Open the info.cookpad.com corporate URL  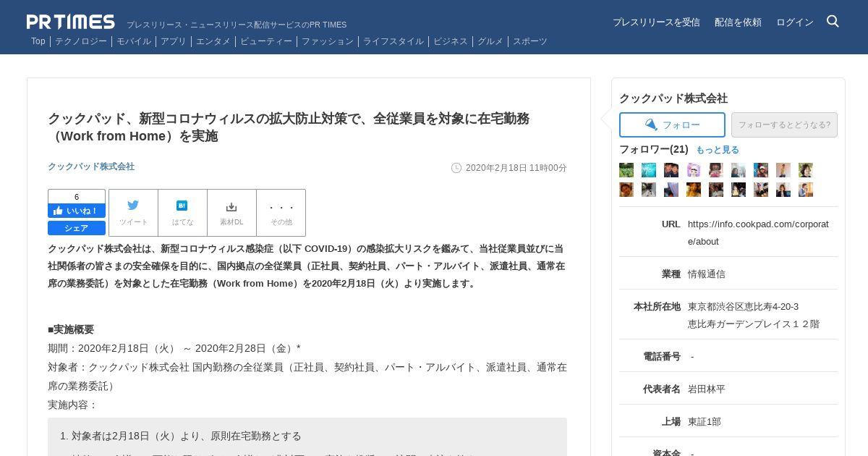click(x=758, y=232)
